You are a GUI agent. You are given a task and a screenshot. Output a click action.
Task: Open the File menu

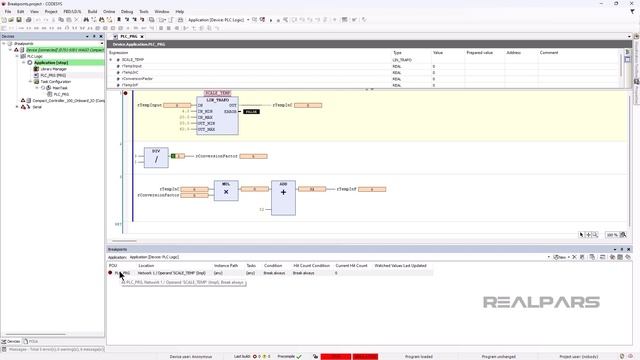pyautogui.click(x=8, y=11)
